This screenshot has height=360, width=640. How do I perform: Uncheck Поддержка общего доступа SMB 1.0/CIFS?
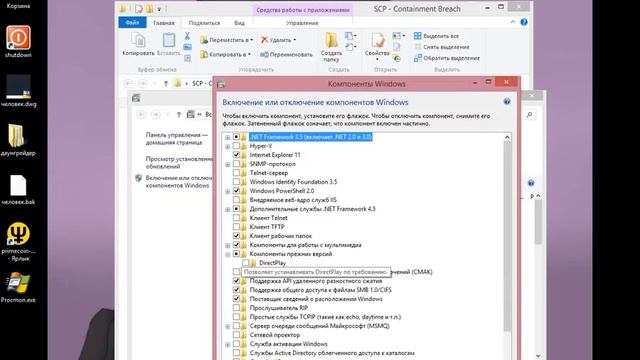236,290
